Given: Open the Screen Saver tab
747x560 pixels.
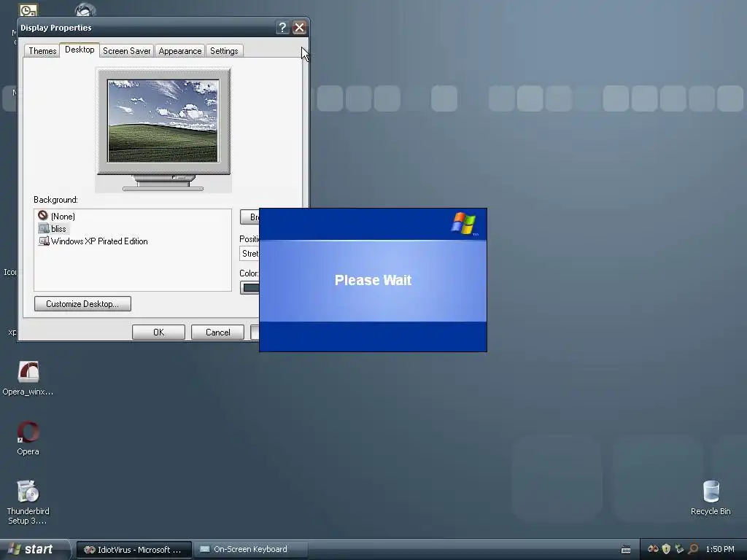Looking at the screenshot, I should tap(127, 51).
